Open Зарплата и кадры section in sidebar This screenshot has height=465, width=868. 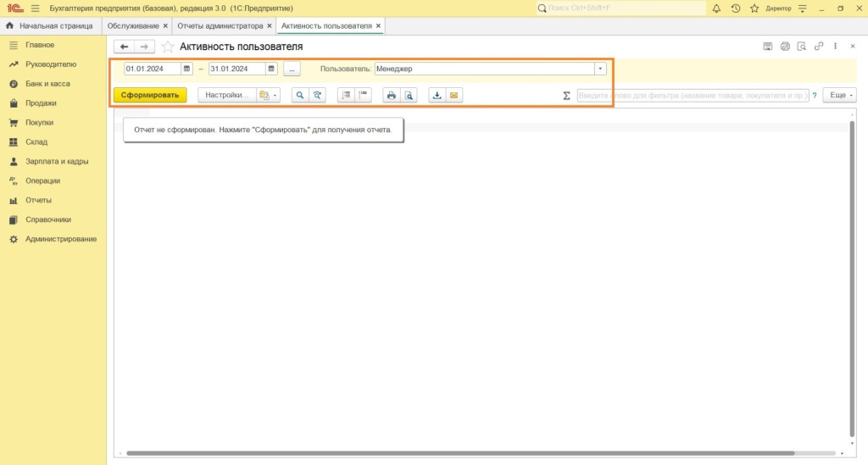(56, 161)
